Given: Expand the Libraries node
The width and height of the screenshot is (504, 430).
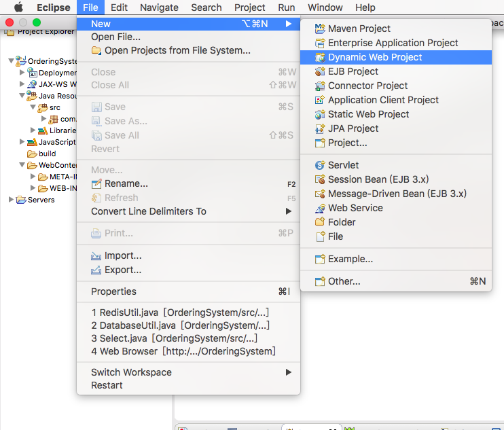Looking at the screenshot, I should 33,130.
